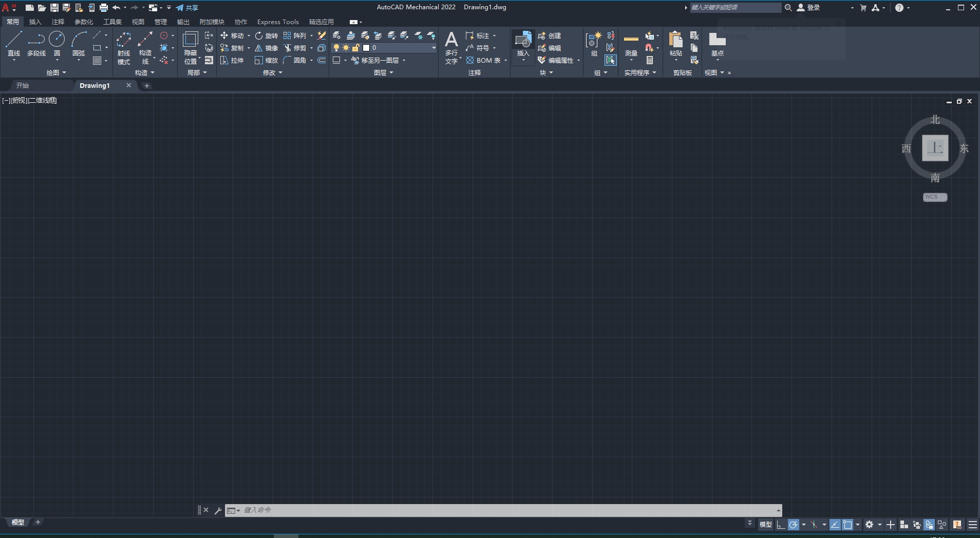Select the 直线 (Line) tool
The image size is (980, 538).
tap(14, 44)
